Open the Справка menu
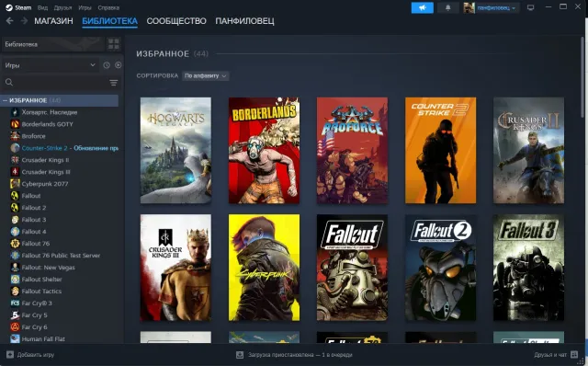Viewport: 588px width, 366px height. 108,7
